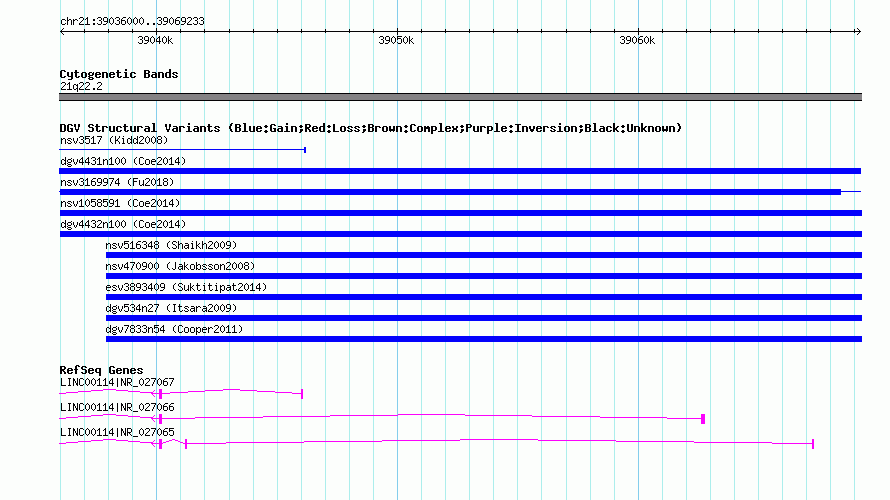Click the blue nsv1058591 gain bar
Image resolution: width=890 pixels, height=500 pixels.
(460, 213)
